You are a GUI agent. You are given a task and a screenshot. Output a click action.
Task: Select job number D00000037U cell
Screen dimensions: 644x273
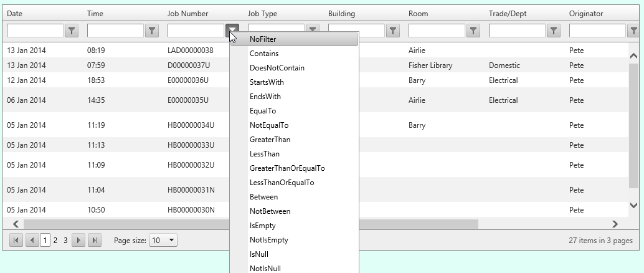tap(189, 65)
